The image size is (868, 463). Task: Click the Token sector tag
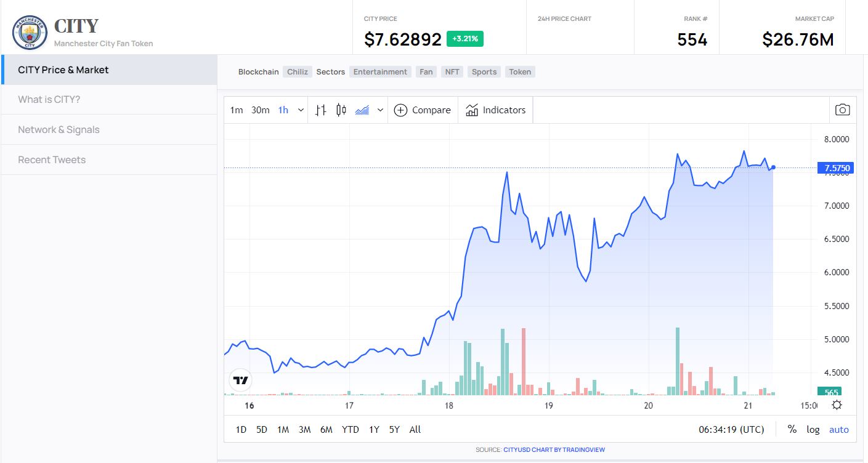tap(520, 72)
